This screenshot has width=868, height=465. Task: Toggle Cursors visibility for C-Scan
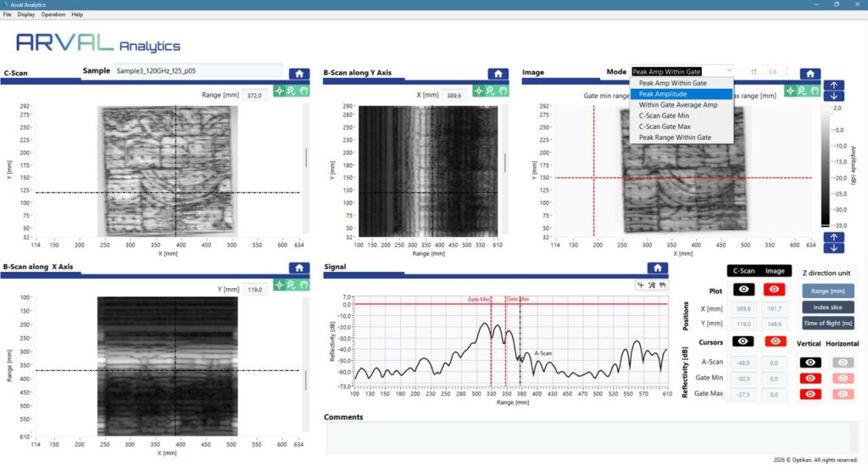pyautogui.click(x=743, y=341)
